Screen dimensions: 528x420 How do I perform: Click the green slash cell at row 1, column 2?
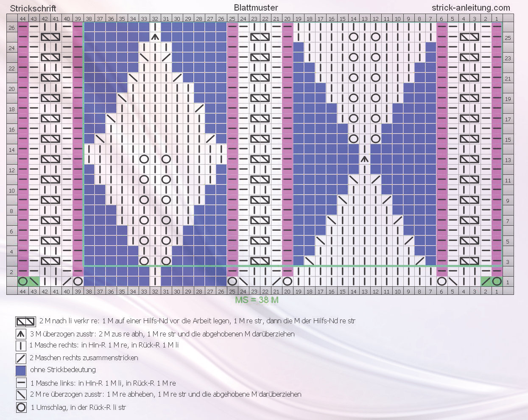tap(486, 281)
